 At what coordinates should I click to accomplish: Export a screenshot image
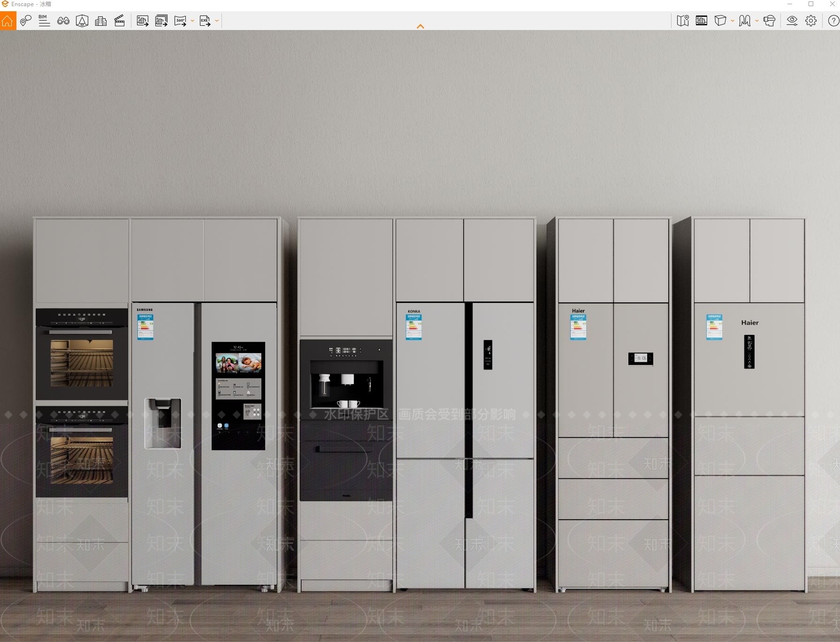(x=142, y=21)
